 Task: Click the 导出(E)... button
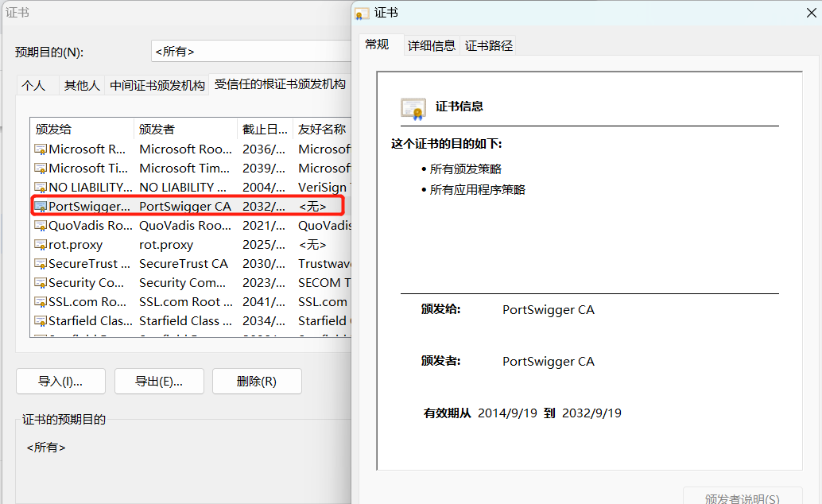[x=159, y=382]
